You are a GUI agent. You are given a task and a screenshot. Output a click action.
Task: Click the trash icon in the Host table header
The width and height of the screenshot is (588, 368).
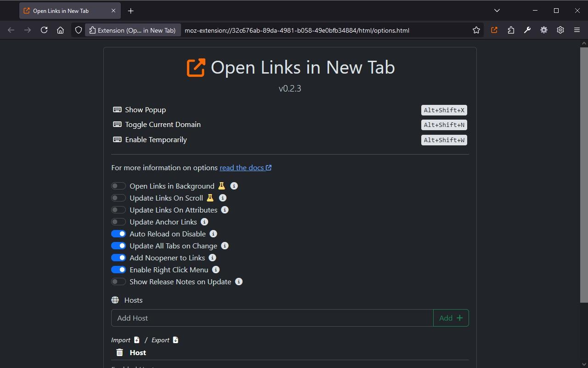pos(119,352)
